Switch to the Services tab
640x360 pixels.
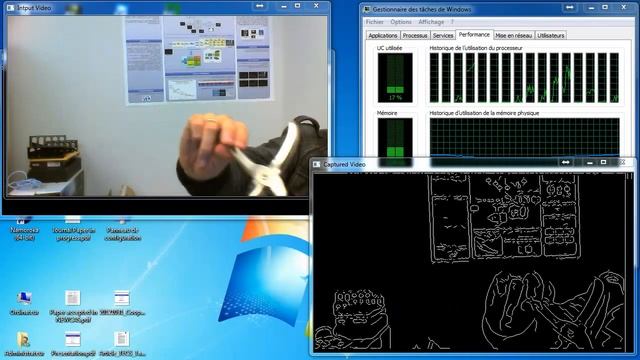[x=443, y=36]
